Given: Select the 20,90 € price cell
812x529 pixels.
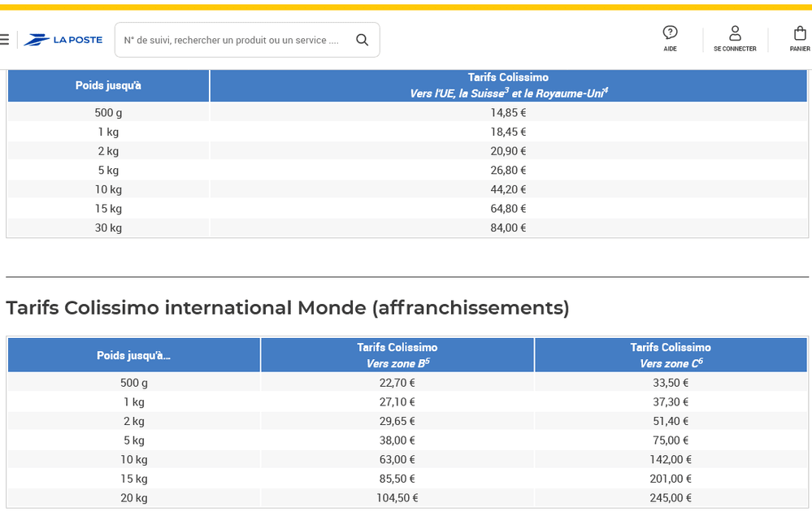Looking at the screenshot, I should click(508, 150).
